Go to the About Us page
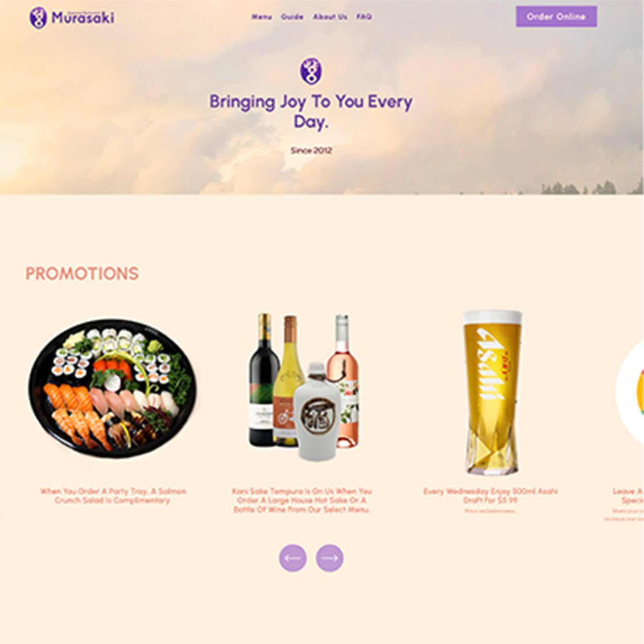Screen dimensions: 644x644 [x=330, y=17]
